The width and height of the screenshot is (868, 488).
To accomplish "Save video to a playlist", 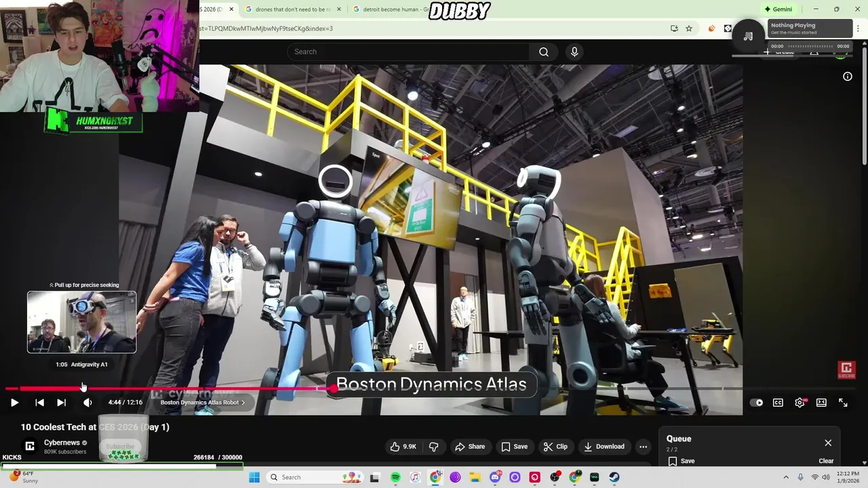I will click(x=514, y=447).
